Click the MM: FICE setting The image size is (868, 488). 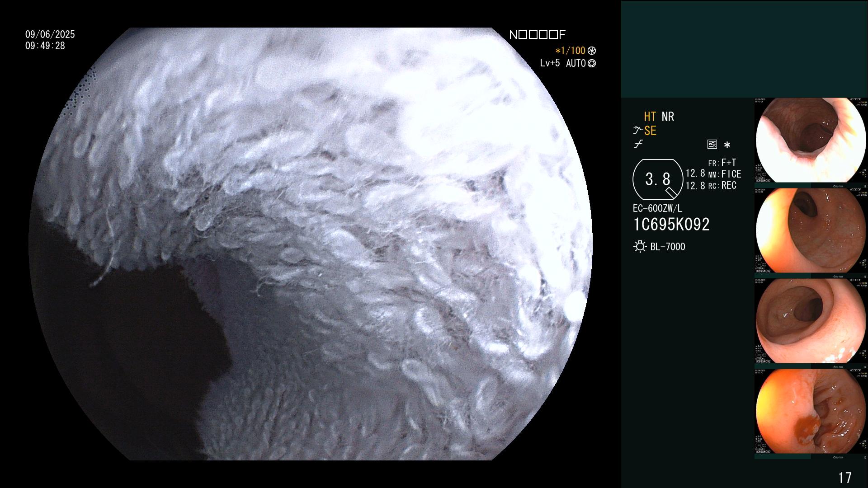point(725,174)
